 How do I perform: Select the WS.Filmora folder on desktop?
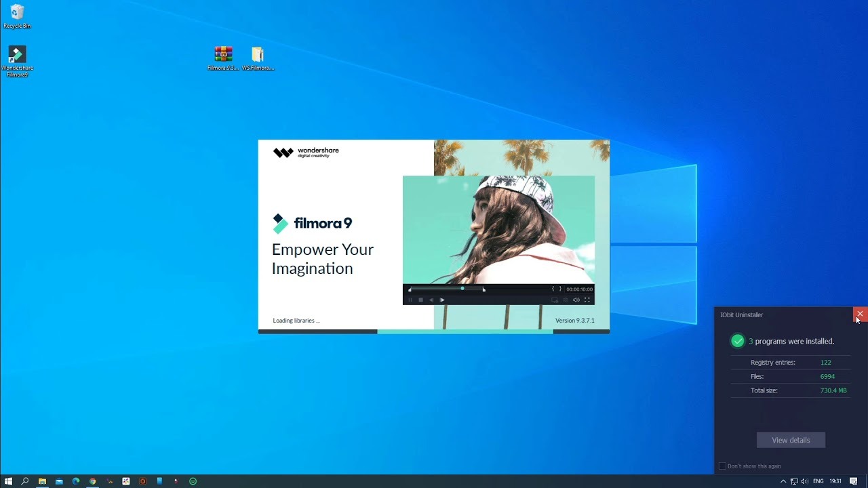258,56
